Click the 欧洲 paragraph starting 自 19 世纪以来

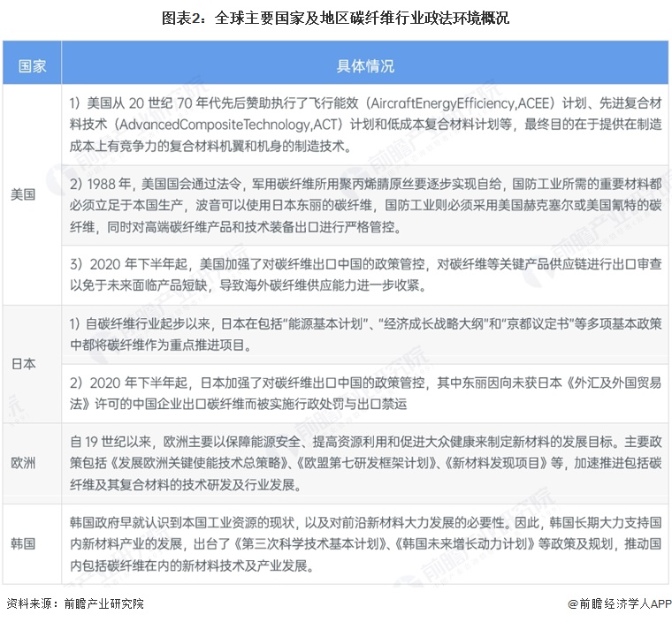[x=365, y=463]
